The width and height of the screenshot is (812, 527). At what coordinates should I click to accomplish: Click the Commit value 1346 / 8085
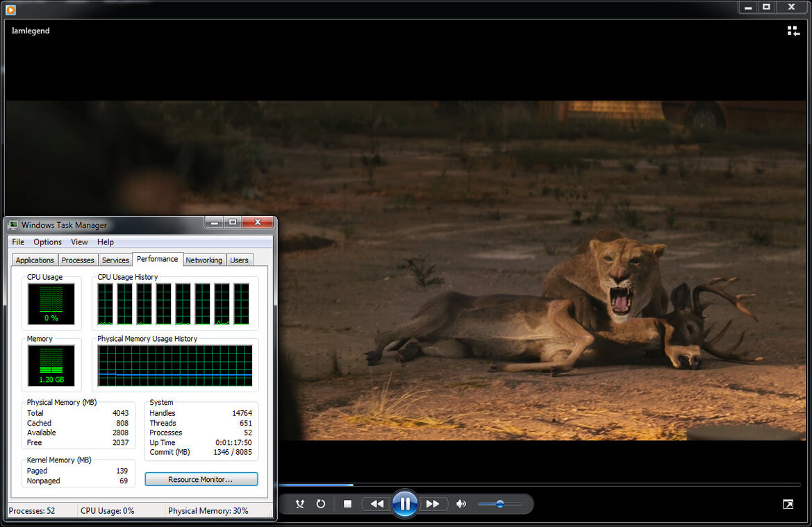click(233, 452)
